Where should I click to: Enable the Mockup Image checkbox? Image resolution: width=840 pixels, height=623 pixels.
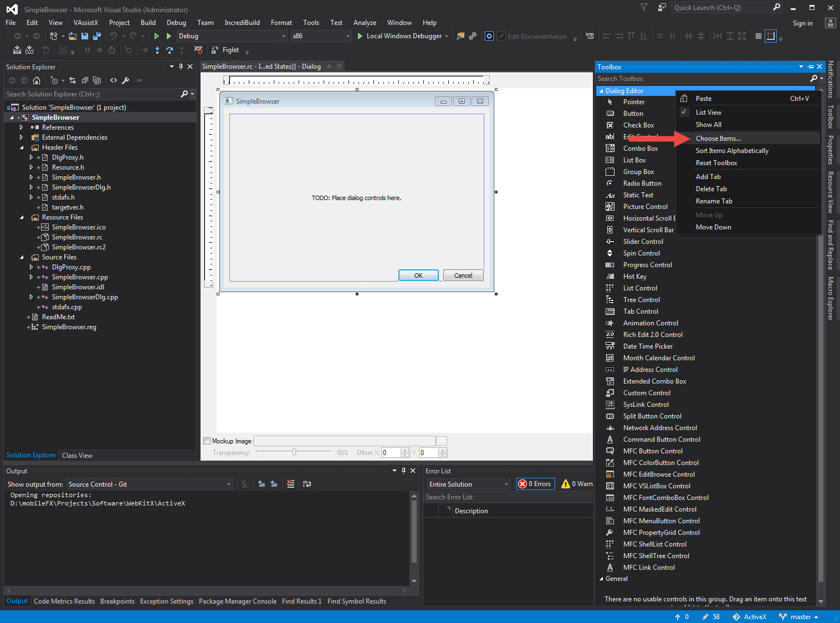207,441
